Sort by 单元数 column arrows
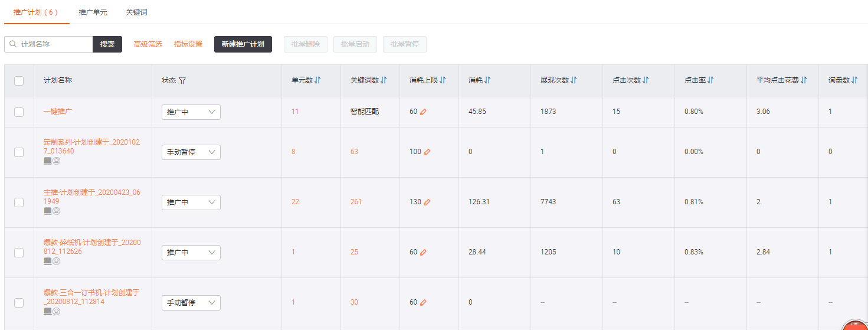The height and width of the screenshot is (330, 868). [x=317, y=80]
